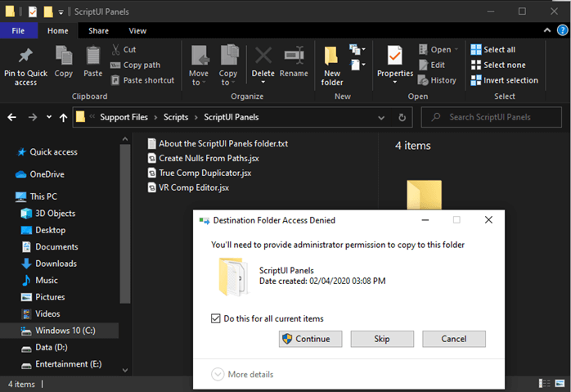Expand More details in the dialog

click(242, 374)
